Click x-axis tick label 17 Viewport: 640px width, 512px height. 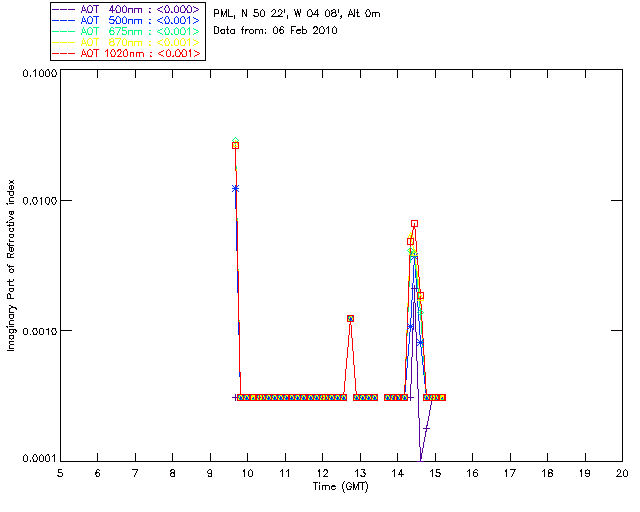(510, 473)
